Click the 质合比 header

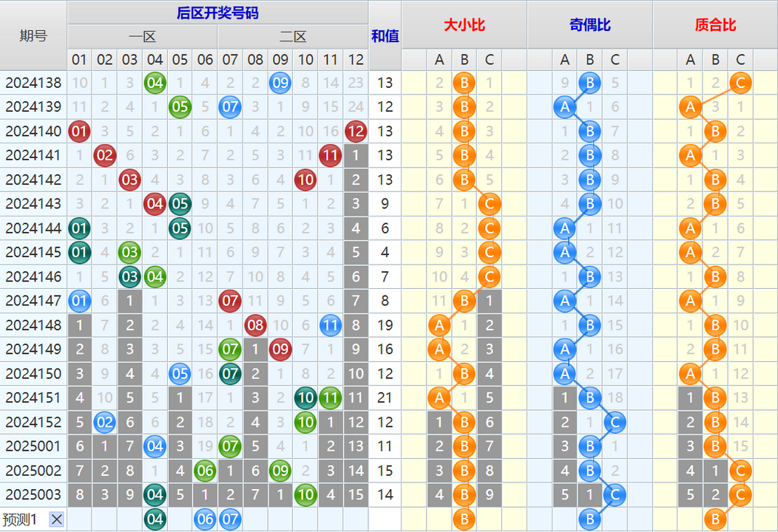tap(715, 25)
